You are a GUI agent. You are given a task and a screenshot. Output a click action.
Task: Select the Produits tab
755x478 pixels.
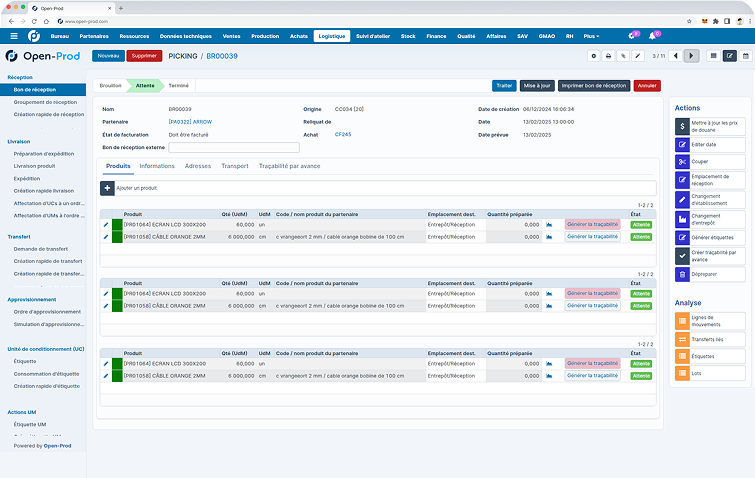pyautogui.click(x=118, y=166)
